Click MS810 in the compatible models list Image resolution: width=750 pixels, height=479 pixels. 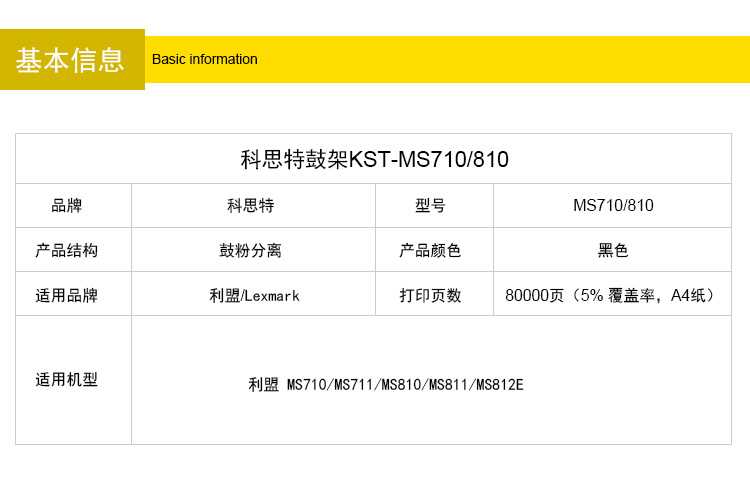pyautogui.click(x=402, y=384)
